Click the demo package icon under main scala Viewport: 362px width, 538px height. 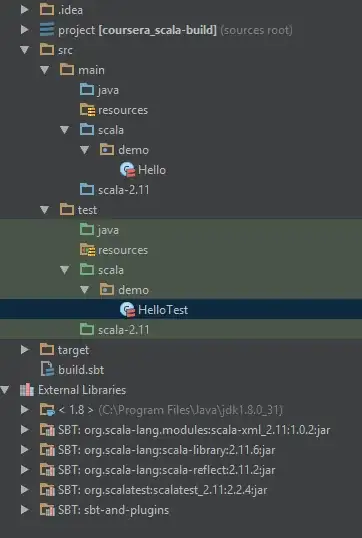107,150
